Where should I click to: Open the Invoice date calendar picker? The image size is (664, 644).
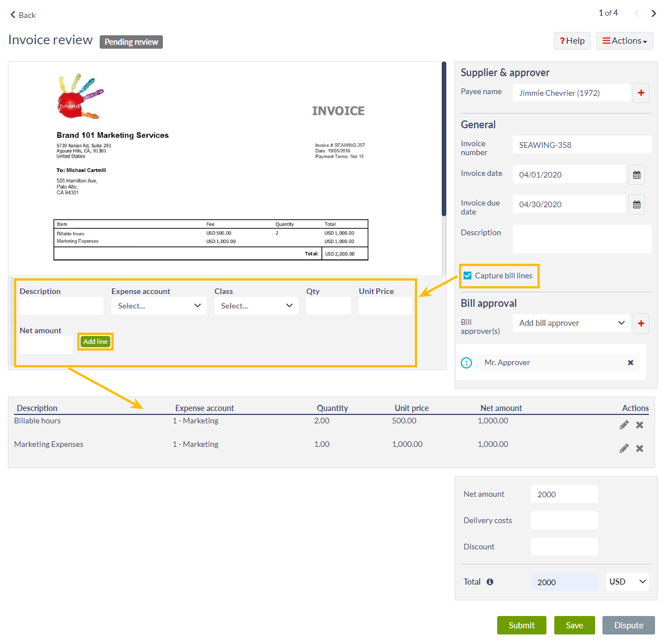tap(637, 175)
